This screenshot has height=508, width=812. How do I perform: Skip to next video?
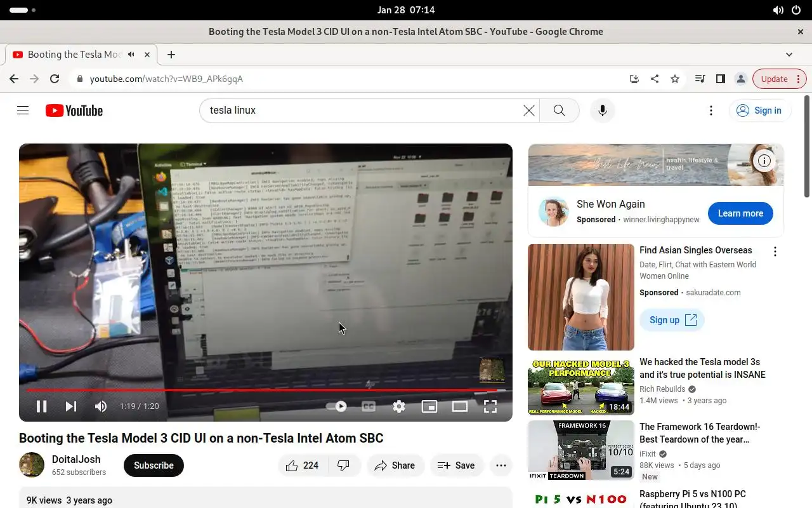point(71,406)
